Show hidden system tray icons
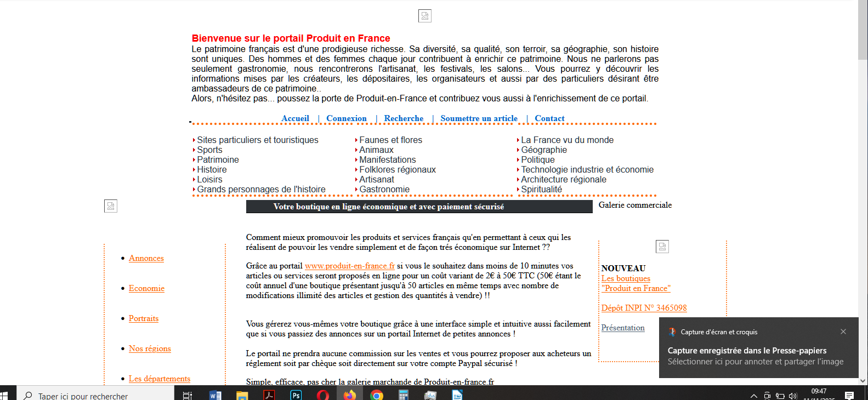Viewport: 868px width, 400px height. coord(753,396)
